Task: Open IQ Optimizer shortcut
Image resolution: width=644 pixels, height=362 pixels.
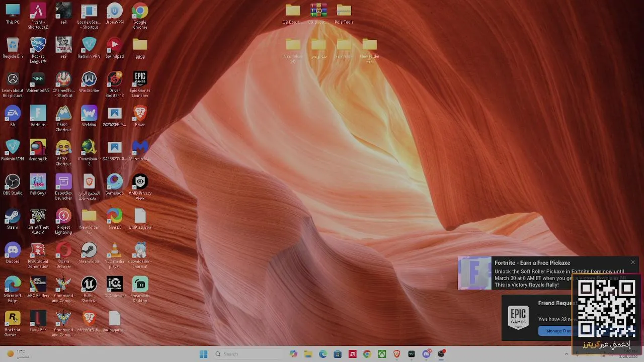Action: pyautogui.click(x=114, y=287)
